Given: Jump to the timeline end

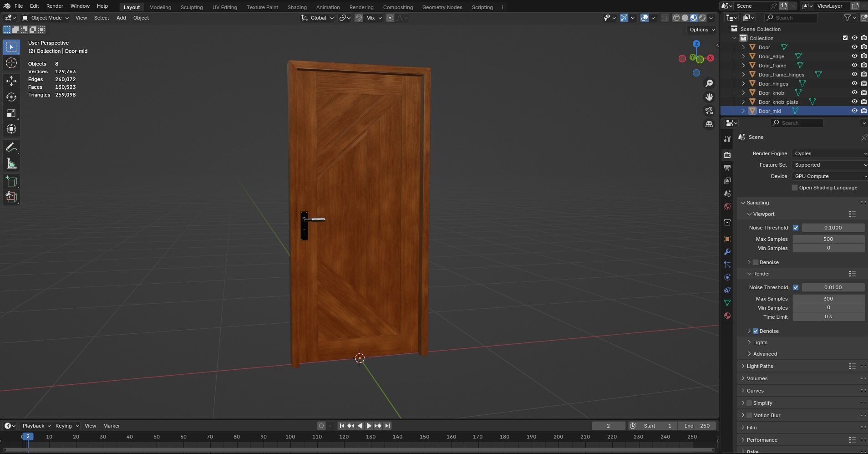Looking at the screenshot, I should click(x=387, y=426).
